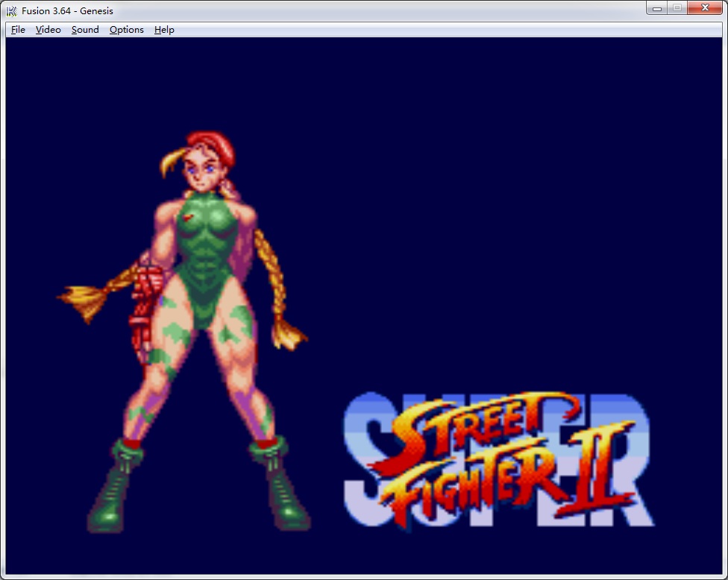
Task: Open the Sound menu
Action: (85, 30)
